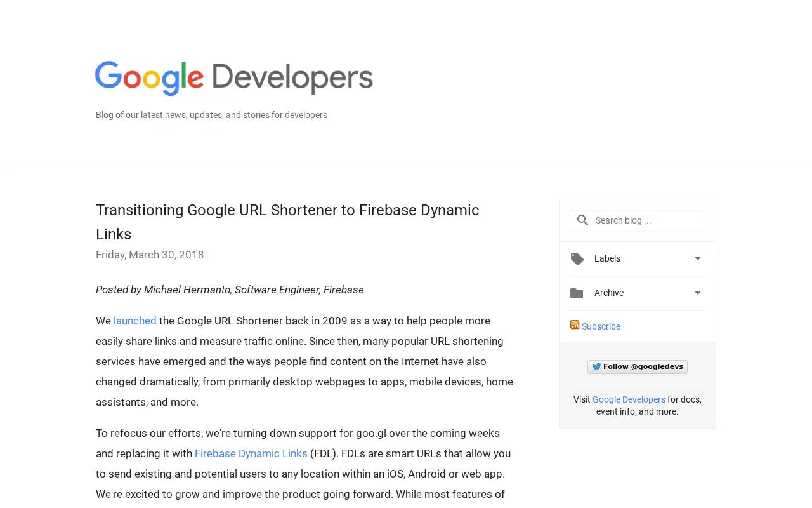This screenshot has width=812, height=508.
Task: Click the Follow @googledevs button
Action: pos(638,367)
